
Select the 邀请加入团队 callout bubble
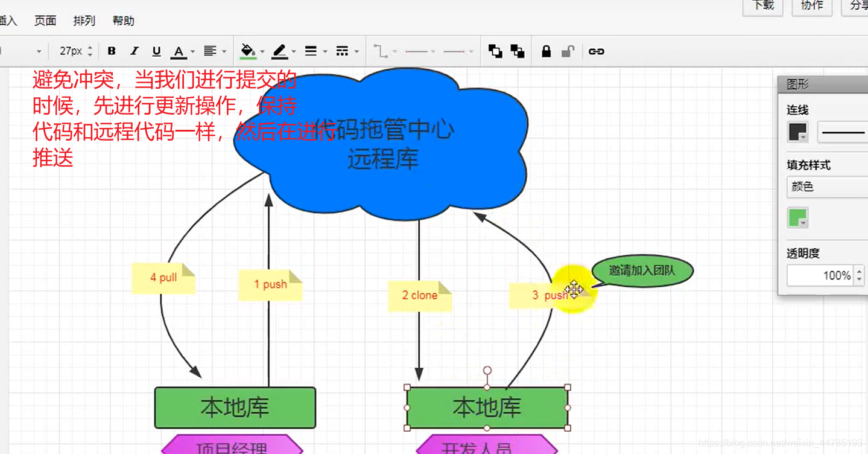[642, 271]
